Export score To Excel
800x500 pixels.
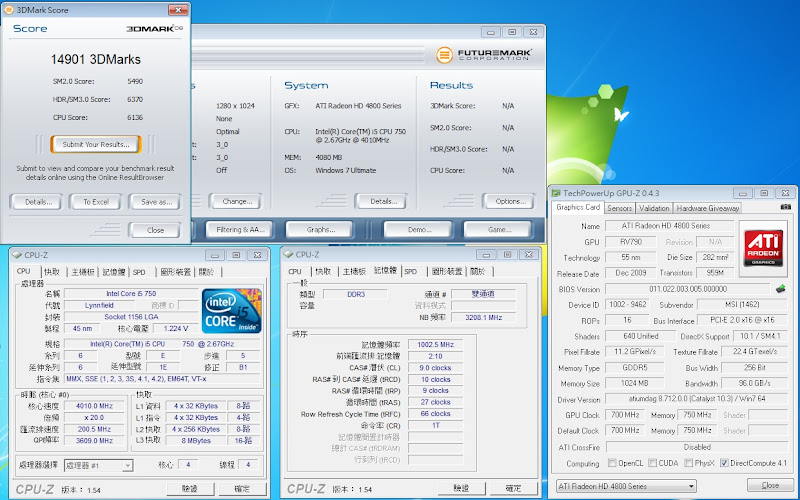[x=95, y=202]
